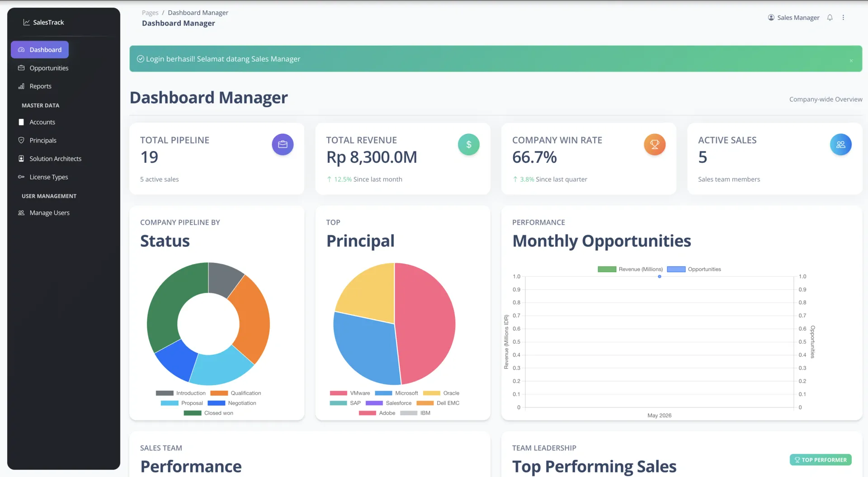This screenshot has width=868, height=477.
Task: Click the Active Sales people icon
Action: (x=841, y=145)
